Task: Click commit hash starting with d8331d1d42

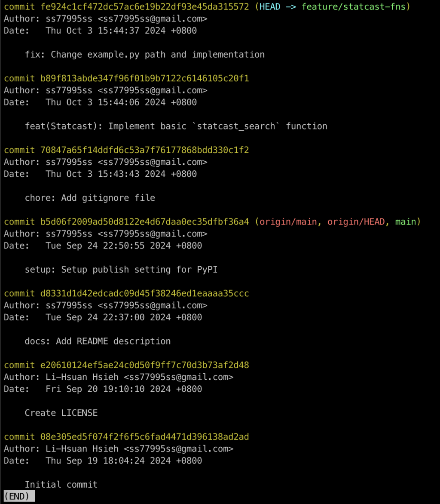Action: (x=144, y=293)
